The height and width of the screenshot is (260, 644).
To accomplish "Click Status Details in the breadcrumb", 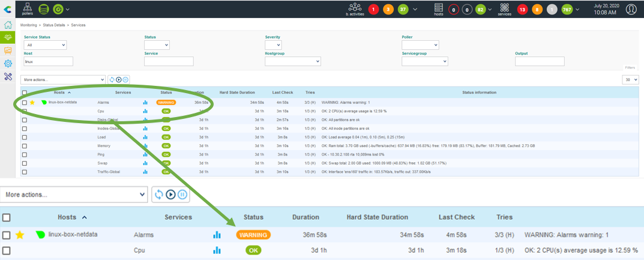I will coord(54,25).
